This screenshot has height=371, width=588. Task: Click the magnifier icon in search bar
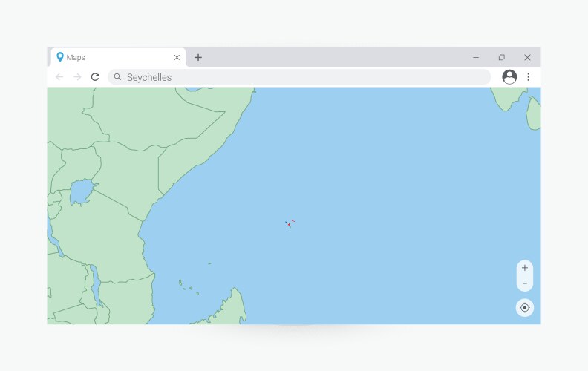point(117,77)
